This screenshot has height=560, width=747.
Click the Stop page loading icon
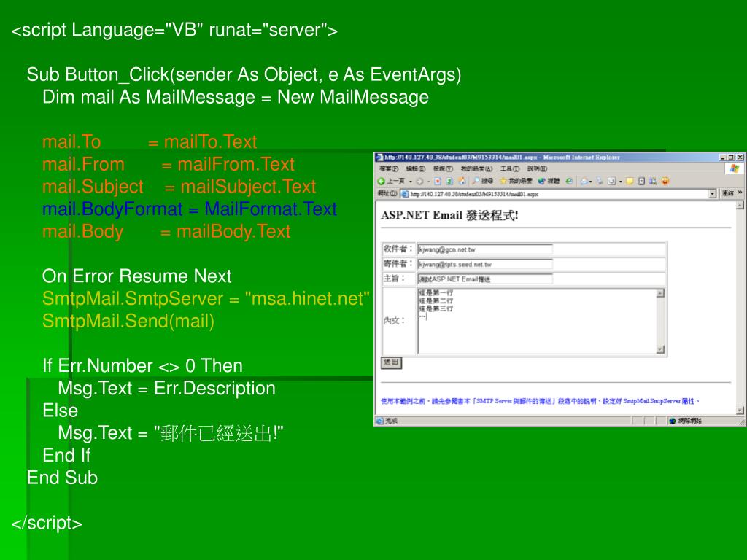(438, 182)
